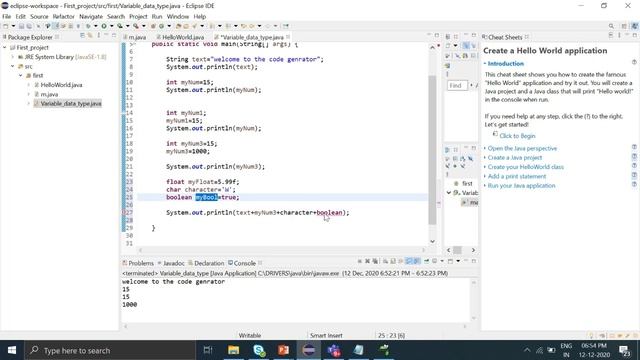The height and width of the screenshot is (360, 640).
Task: Click editor scrollbar down arrow
Action: coord(432,241)
